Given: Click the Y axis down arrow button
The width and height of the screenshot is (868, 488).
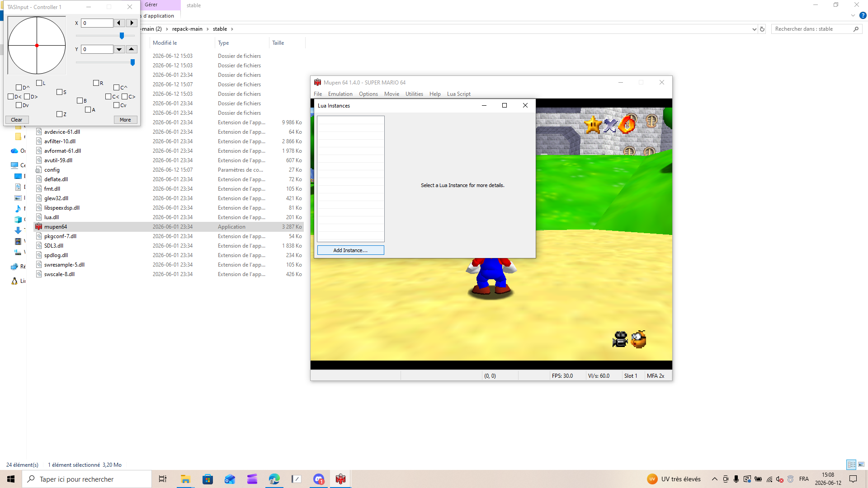Looking at the screenshot, I should pos(119,49).
